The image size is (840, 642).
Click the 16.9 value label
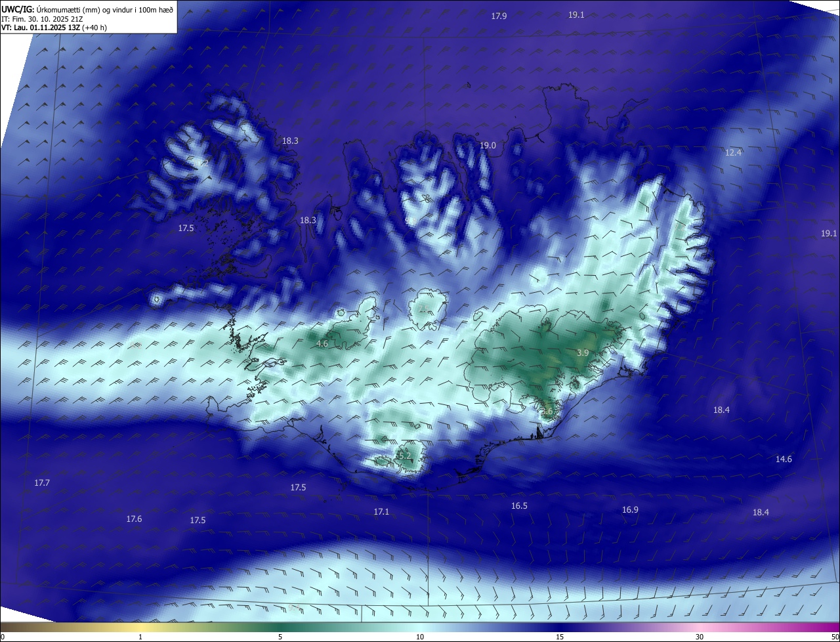(630, 510)
